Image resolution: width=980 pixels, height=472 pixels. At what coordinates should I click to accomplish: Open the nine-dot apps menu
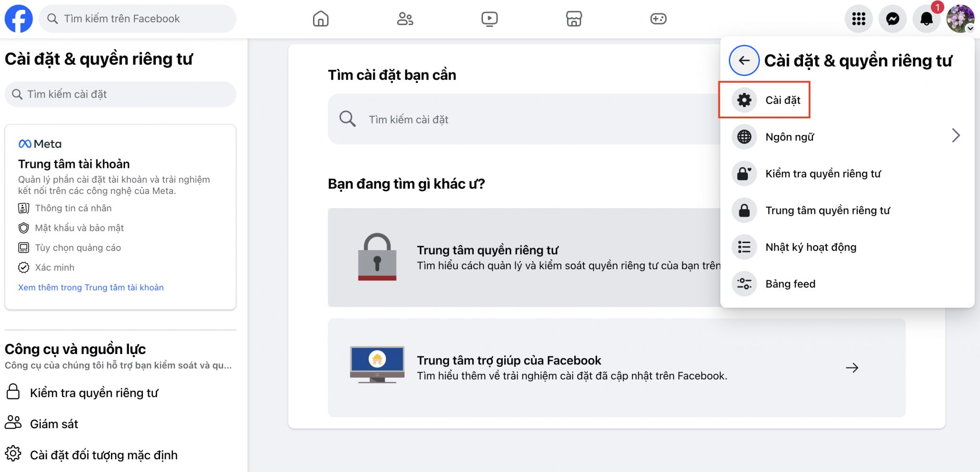858,19
